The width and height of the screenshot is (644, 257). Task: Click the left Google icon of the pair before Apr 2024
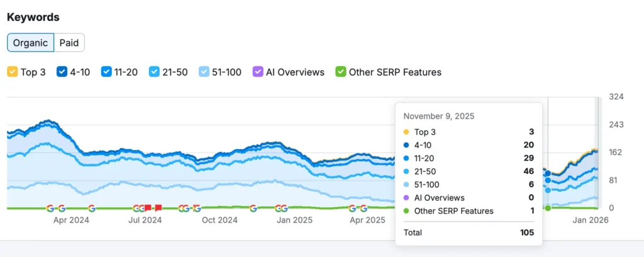pyautogui.click(x=50, y=208)
